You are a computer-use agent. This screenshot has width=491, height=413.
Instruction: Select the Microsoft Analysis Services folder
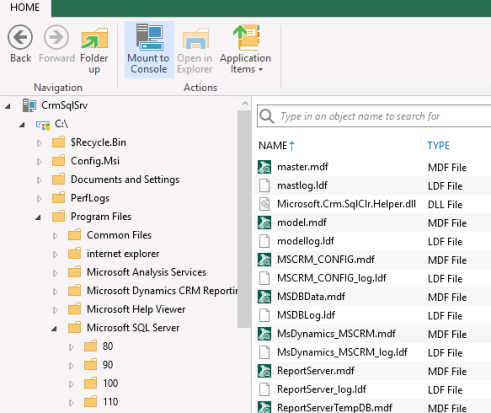point(146,272)
